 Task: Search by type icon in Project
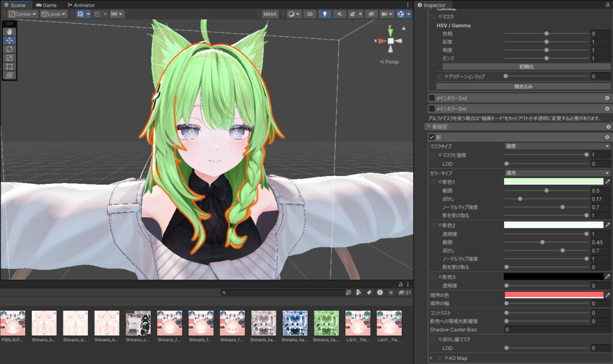click(x=359, y=292)
